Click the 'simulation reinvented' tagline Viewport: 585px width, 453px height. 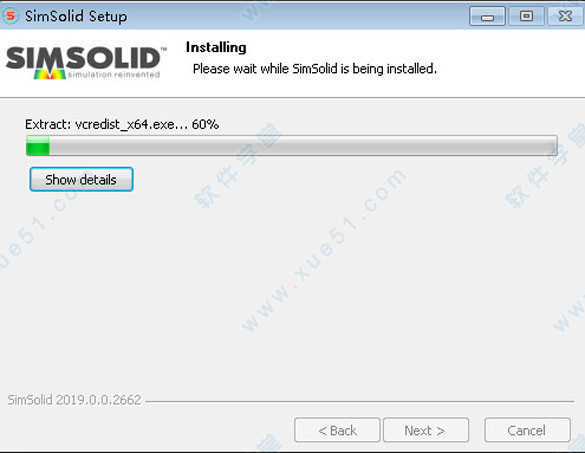[114, 74]
